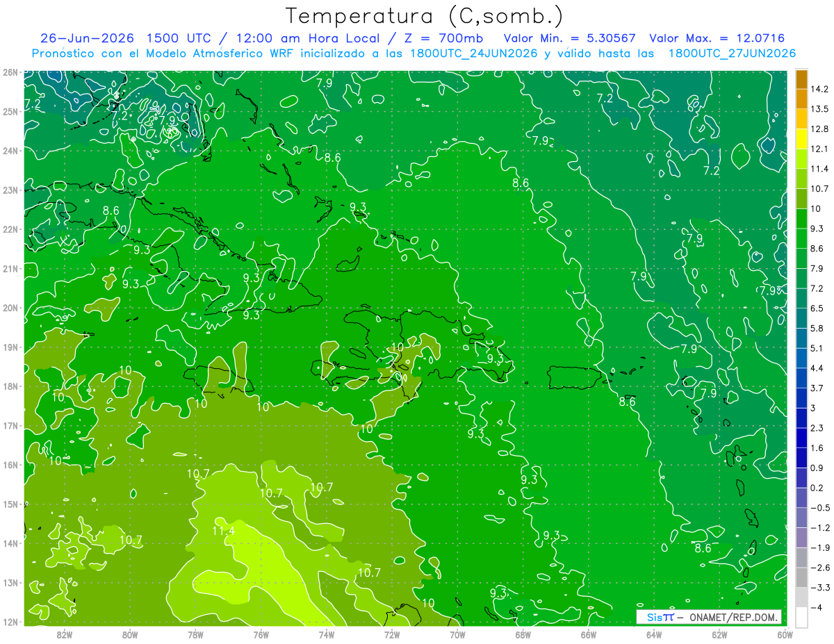Select the forecast date "26-Jun-2026"
Screen dimensions: 834x644
pyautogui.click(x=86, y=38)
